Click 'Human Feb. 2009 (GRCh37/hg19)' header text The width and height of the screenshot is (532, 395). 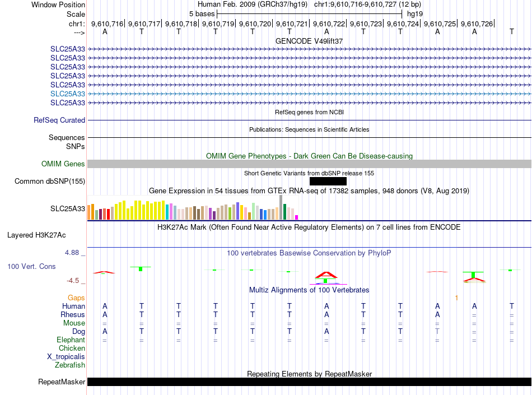(x=253, y=4)
